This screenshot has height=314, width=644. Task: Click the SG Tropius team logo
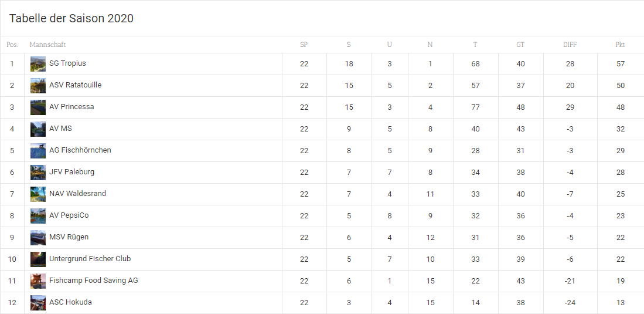click(38, 64)
